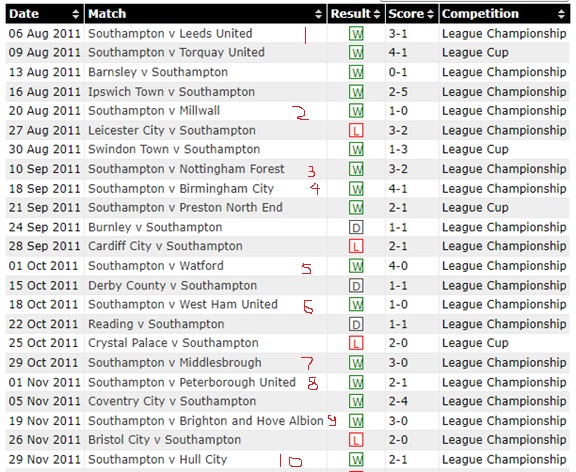Open Cardiff City v Southampton match
This screenshot has width=576, height=472.
(165, 246)
